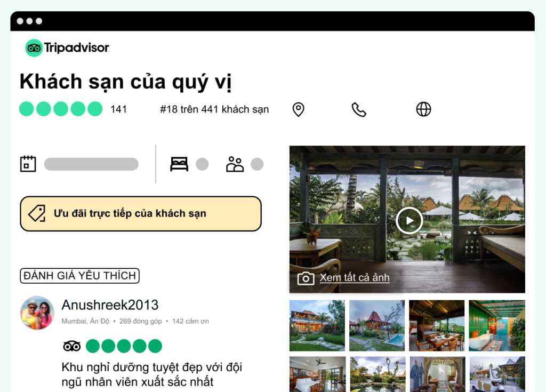Open thumbnail of garden pond
The width and height of the screenshot is (546, 392).
378,374
